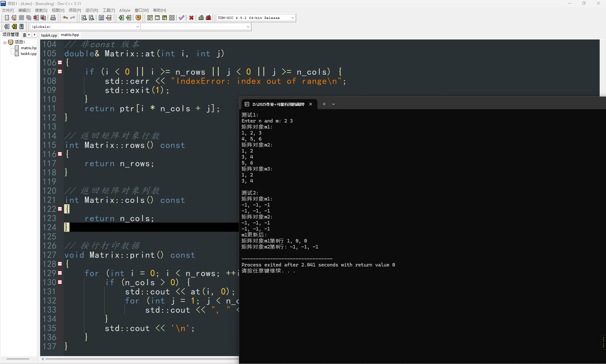Click the Print toolbar icon
Viewport: 606px width, 364px height.
point(53,18)
